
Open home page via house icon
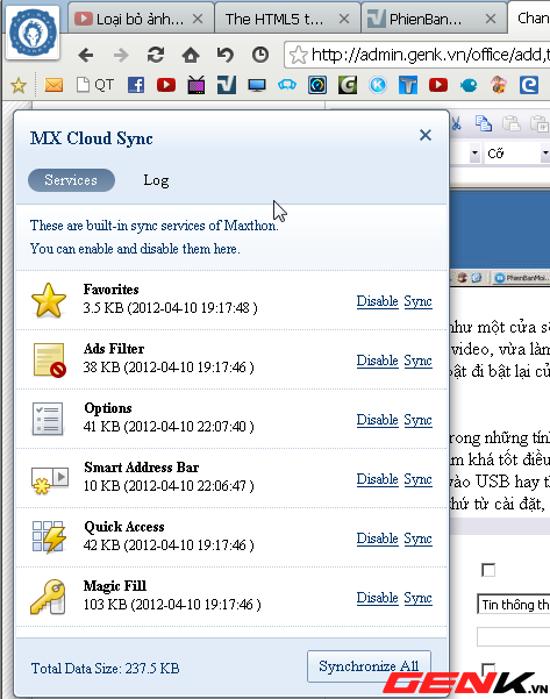tap(190, 55)
